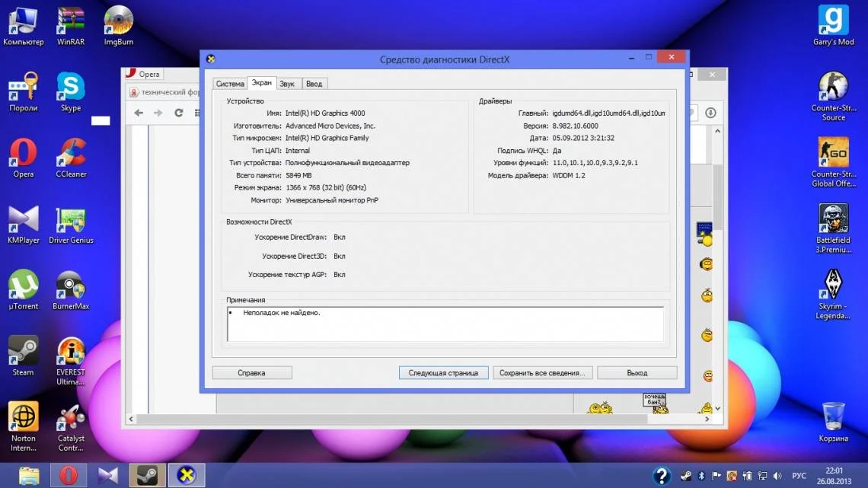Image resolution: width=868 pixels, height=488 pixels.
Task: Click the РУС language indicator
Action: click(x=799, y=476)
